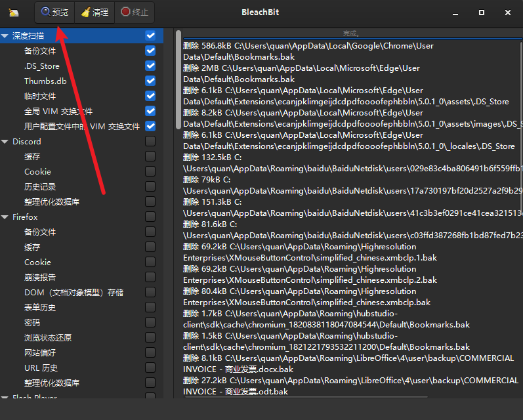523x420 pixels.
Task: Close the BleachBit window
Action: pyautogui.click(x=508, y=12)
